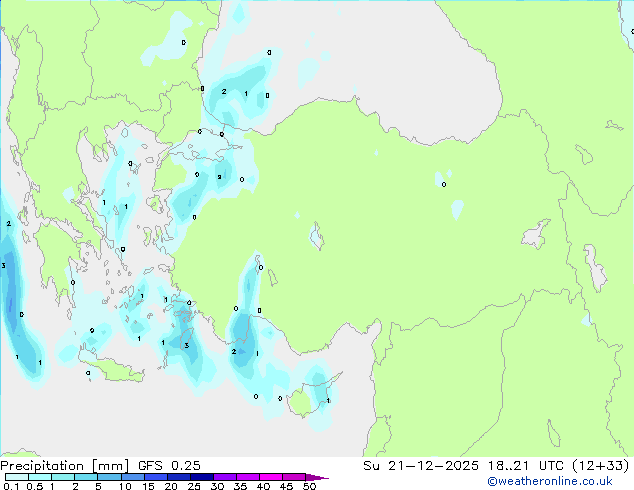The image size is (634, 490).
Task: Click Lake Tuz in central Turkey
Action: tap(317, 236)
